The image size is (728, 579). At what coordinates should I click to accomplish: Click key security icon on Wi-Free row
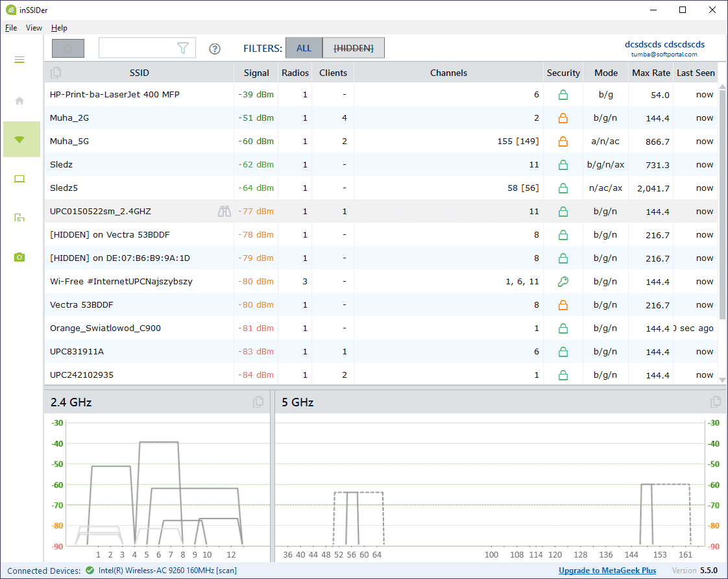click(563, 281)
